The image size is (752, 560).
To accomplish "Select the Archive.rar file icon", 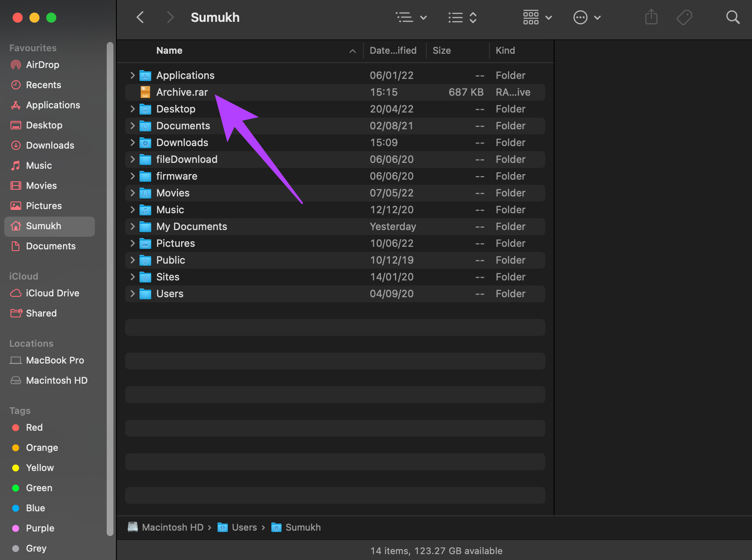I will pos(145,92).
